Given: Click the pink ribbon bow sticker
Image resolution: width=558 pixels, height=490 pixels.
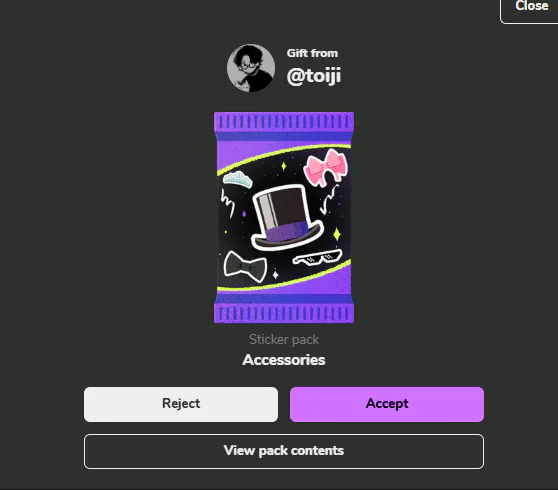Looking at the screenshot, I should 326,168.
